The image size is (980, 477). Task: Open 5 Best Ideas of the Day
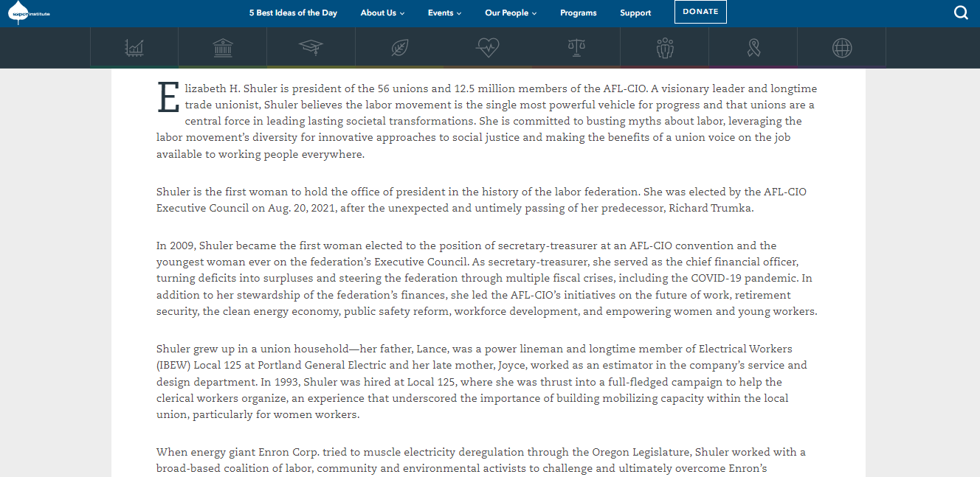pyautogui.click(x=293, y=13)
